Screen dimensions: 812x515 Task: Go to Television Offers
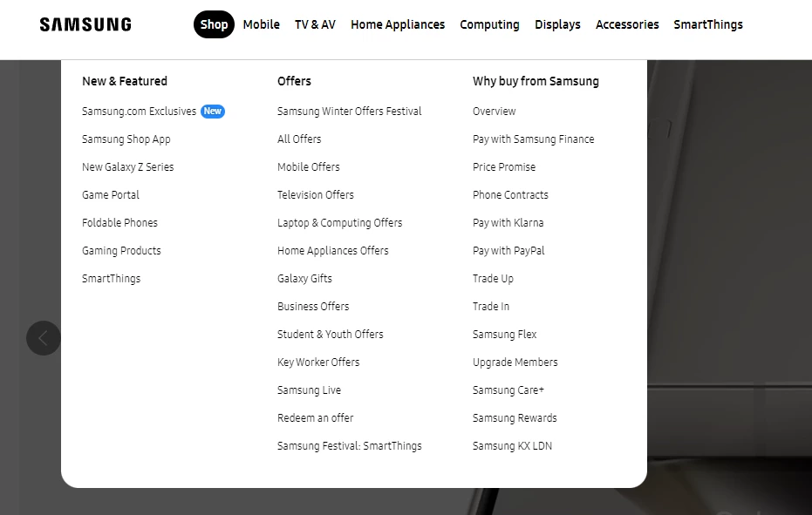click(x=316, y=195)
